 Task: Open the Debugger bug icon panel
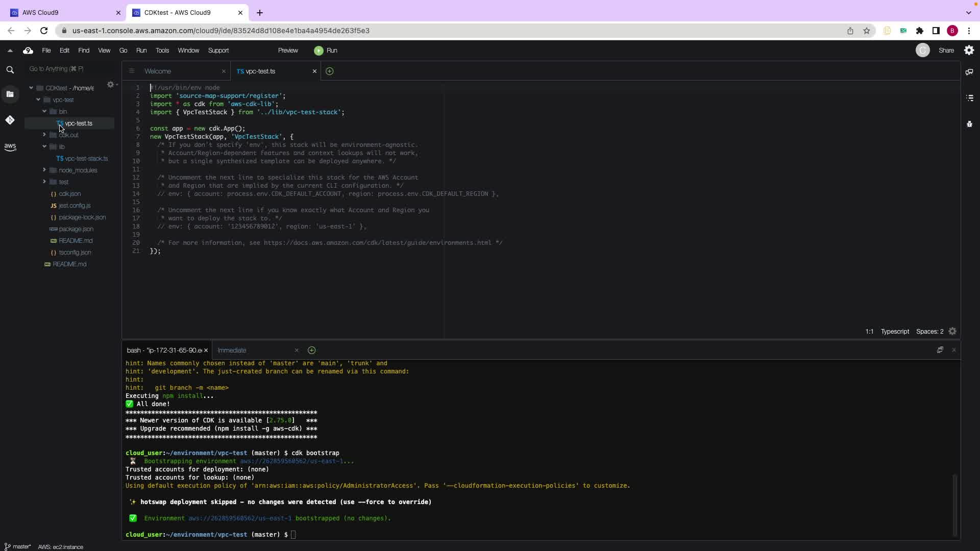click(x=969, y=124)
